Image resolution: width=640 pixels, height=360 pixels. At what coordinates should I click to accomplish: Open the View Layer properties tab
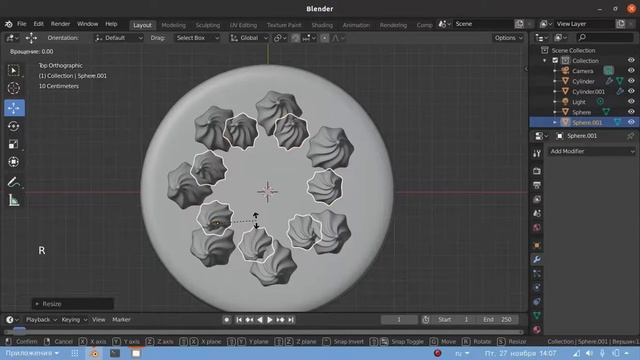pyautogui.click(x=537, y=199)
